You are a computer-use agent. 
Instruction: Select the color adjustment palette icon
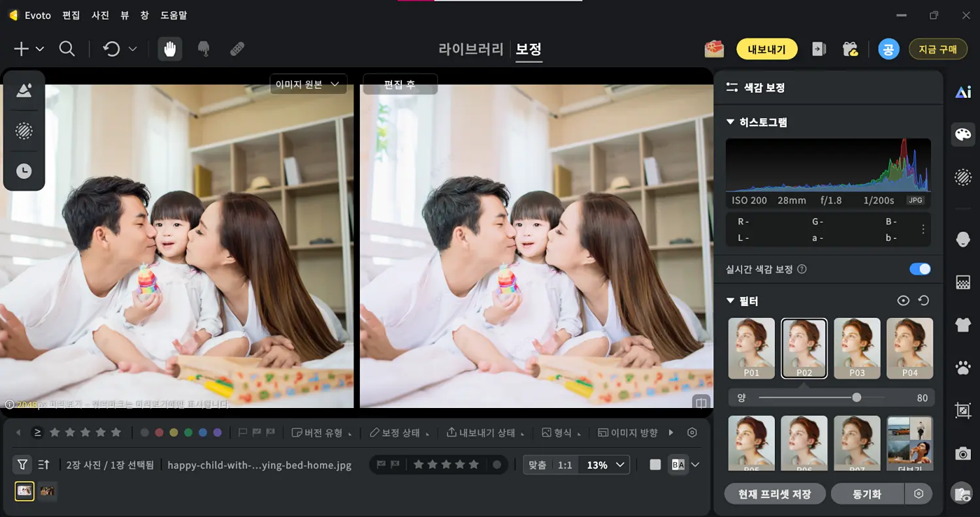(x=963, y=134)
